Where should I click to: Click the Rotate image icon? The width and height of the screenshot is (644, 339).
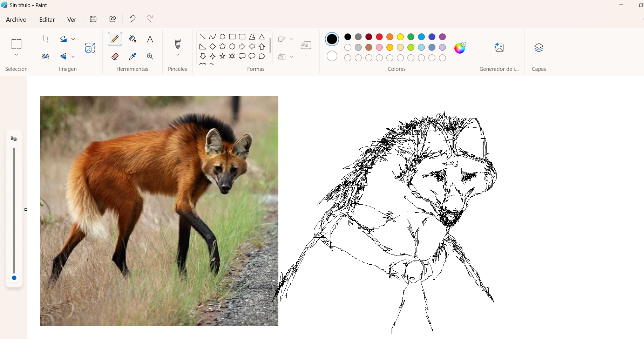coord(63,39)
